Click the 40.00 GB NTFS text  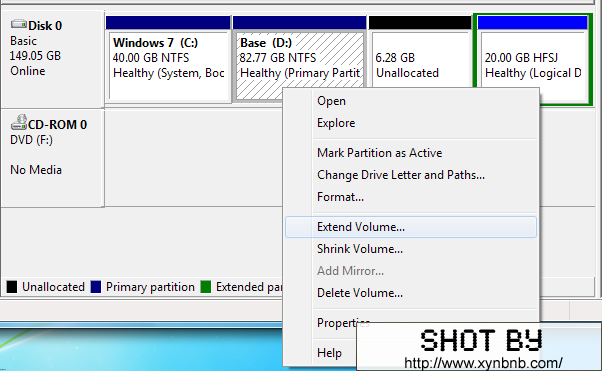pyautogui.click(x=151, y=58)
